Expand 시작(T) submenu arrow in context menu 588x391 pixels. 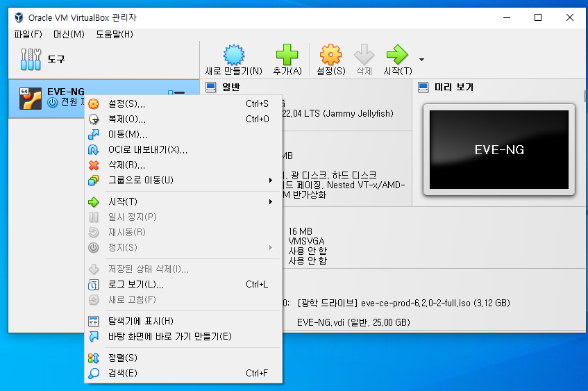tap(270, 202)
